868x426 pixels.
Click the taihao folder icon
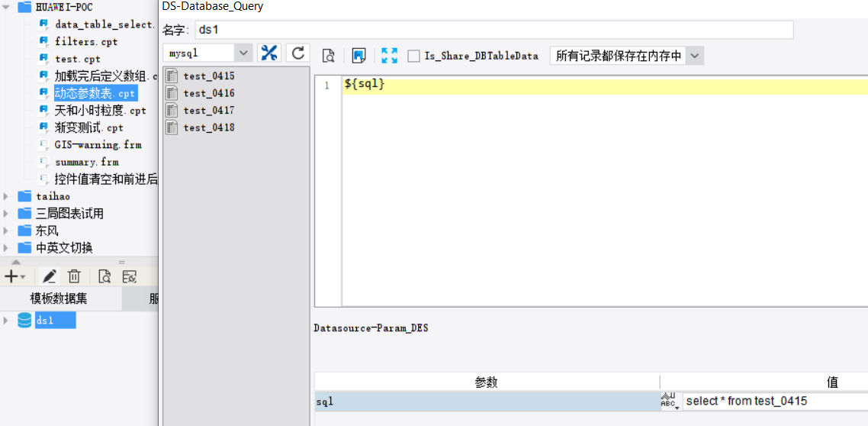click(24, 196)
